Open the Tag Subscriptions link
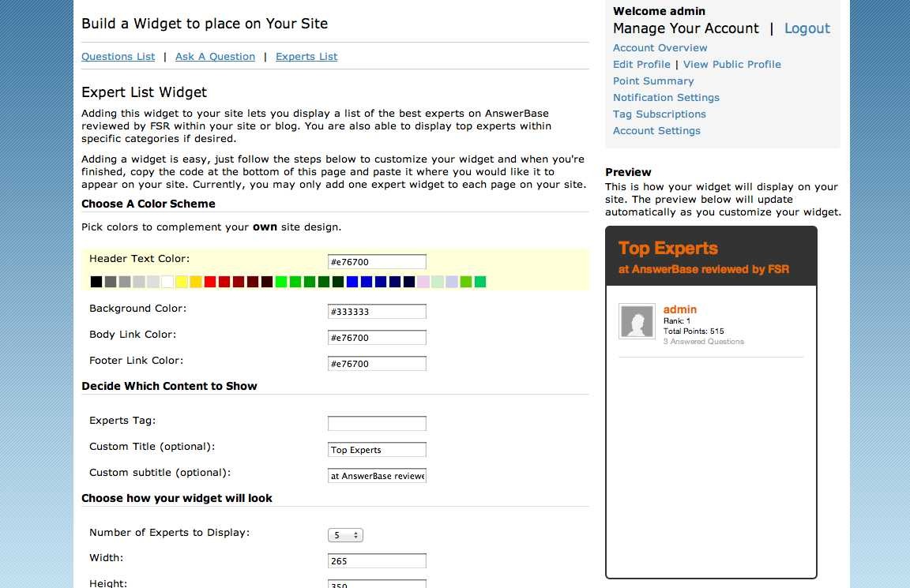Image resolution: width=910 pixels, height=588 pixels. 660,114
